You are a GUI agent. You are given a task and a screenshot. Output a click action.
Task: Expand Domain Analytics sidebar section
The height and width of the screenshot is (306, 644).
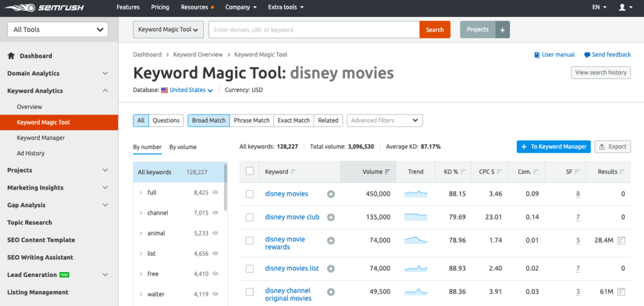click(x=105, y=73)
